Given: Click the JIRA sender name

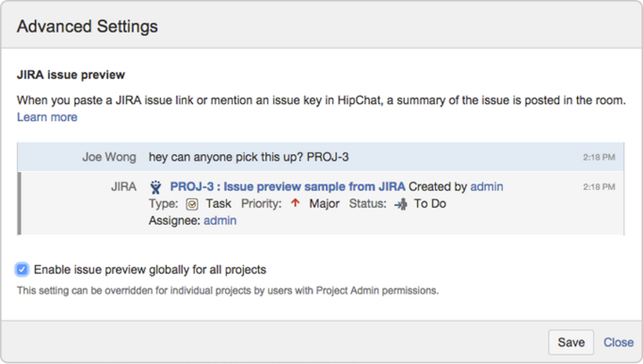Looking at the screenshot, I should pos(123,187).
